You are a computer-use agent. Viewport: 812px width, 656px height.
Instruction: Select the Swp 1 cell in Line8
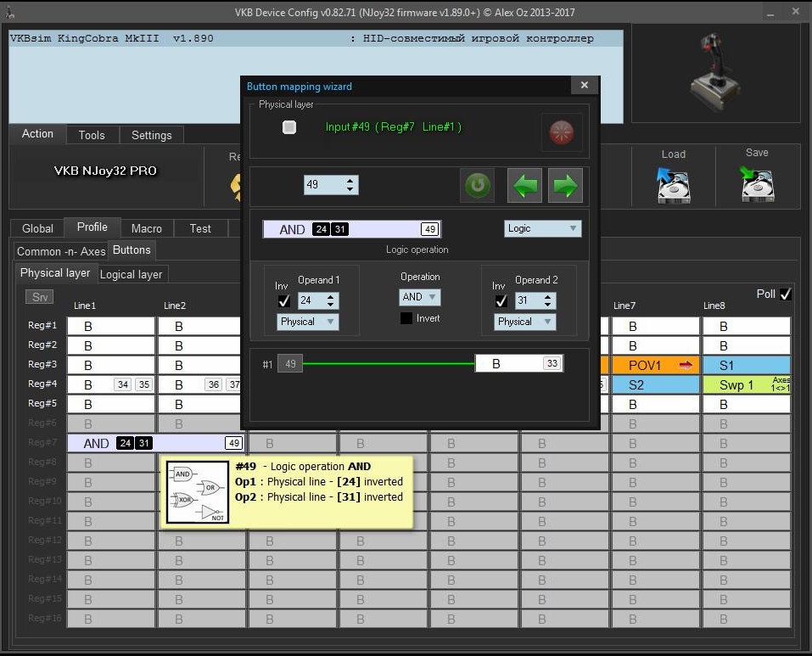[x=746, y=384]
